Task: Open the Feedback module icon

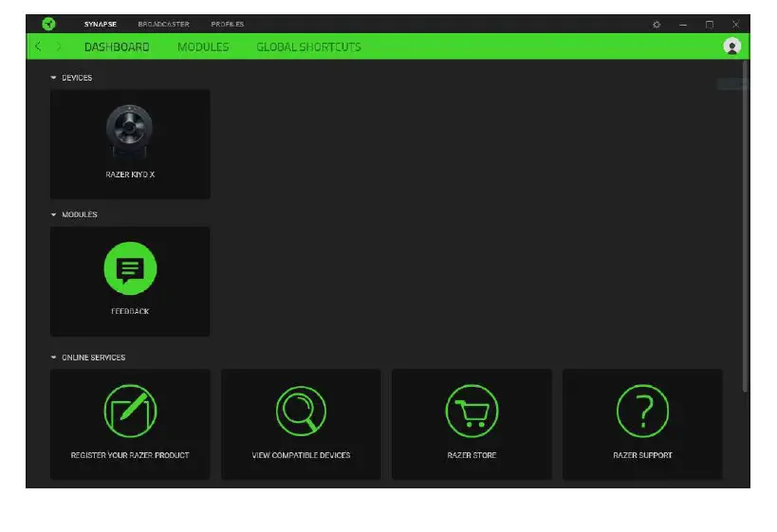Action: (130, 268)
